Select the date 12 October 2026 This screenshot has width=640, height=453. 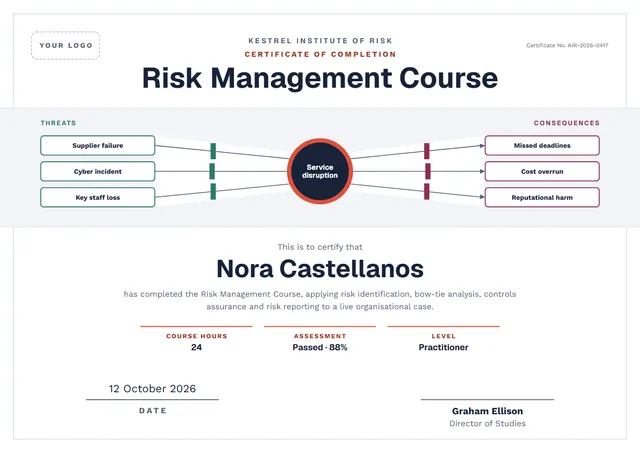pyautogui.click(x=152, y=389)
